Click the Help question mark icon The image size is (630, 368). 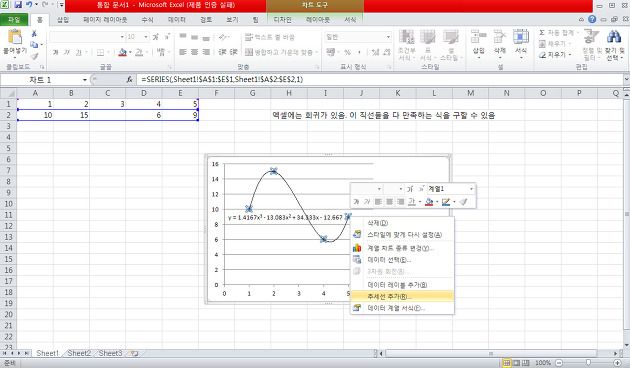pyautogui.click(x=592, y=19)
